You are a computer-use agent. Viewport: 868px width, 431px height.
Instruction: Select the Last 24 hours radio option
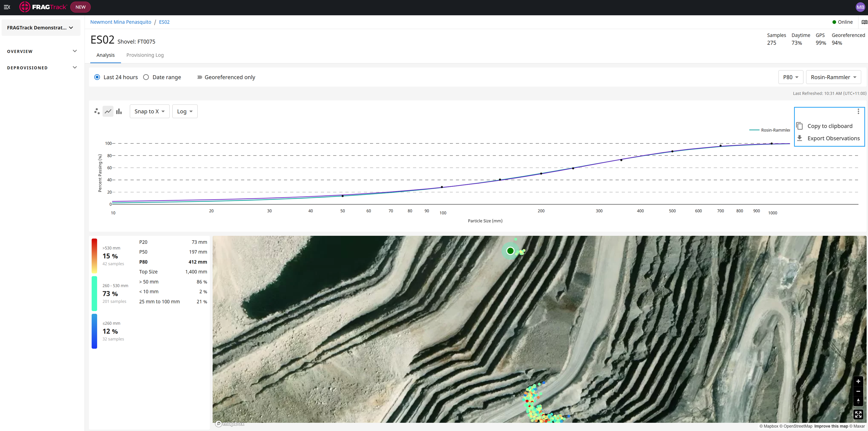click(x=97, y=77)
